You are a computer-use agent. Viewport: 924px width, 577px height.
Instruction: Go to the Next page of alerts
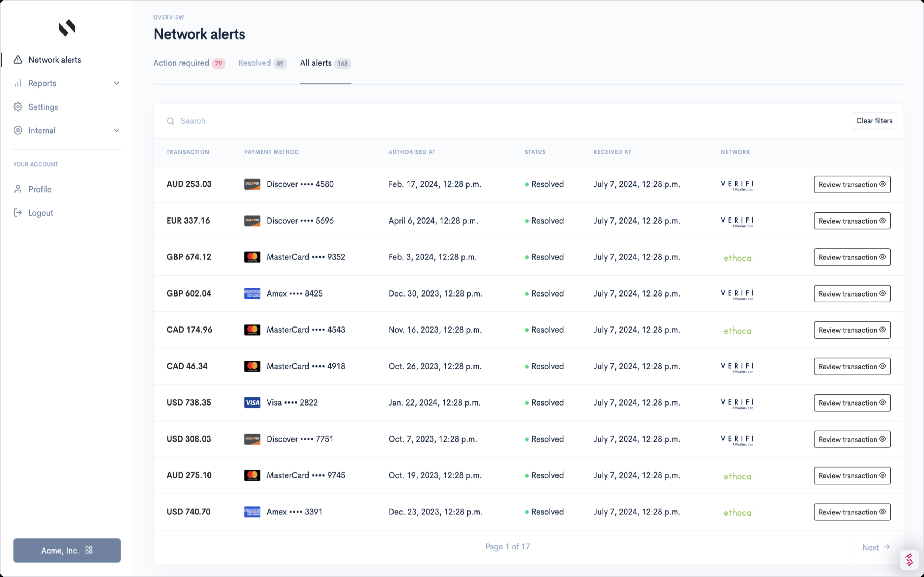point(875,547)
